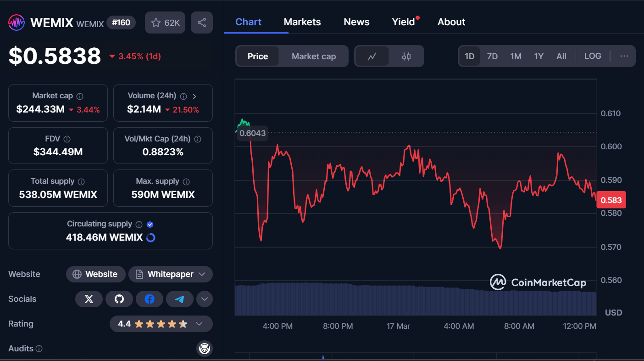Image resolution: width=644 pixels, height=361 pixels.
Task: Click the $2.14M volume value
Action: [144, 110]
